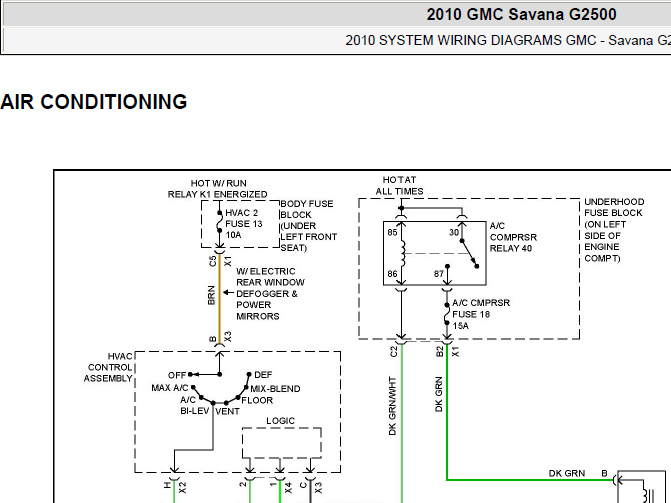Click the 'FLOOR' switch position label

[x=257, y=400]
